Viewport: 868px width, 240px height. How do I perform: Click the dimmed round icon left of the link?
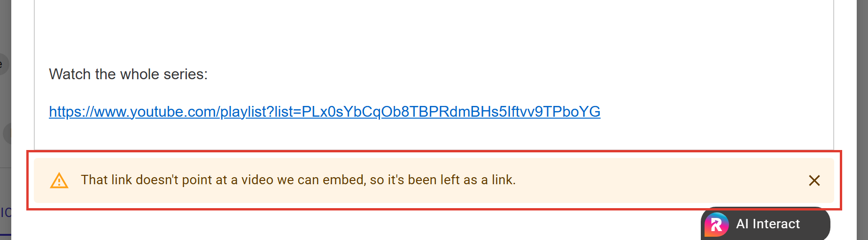(7, 134)
